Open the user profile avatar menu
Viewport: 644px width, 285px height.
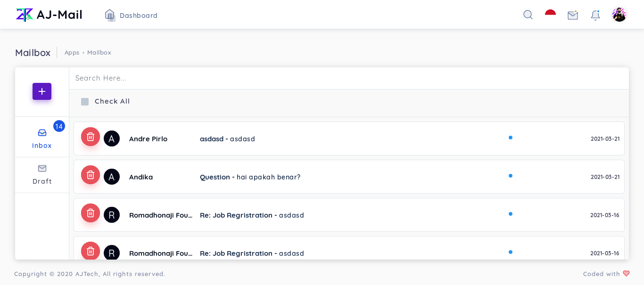619,15
